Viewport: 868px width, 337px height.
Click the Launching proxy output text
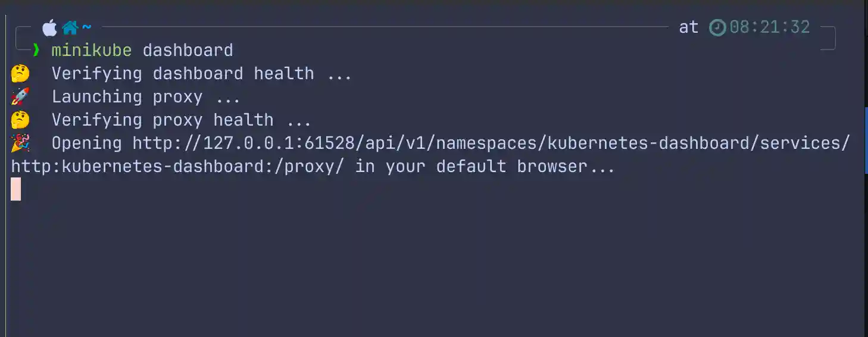click(146, 96)
